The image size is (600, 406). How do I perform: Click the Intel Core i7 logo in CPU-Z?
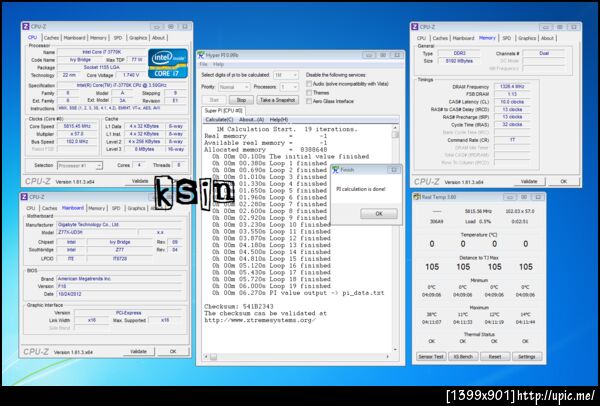pos(168,63)
